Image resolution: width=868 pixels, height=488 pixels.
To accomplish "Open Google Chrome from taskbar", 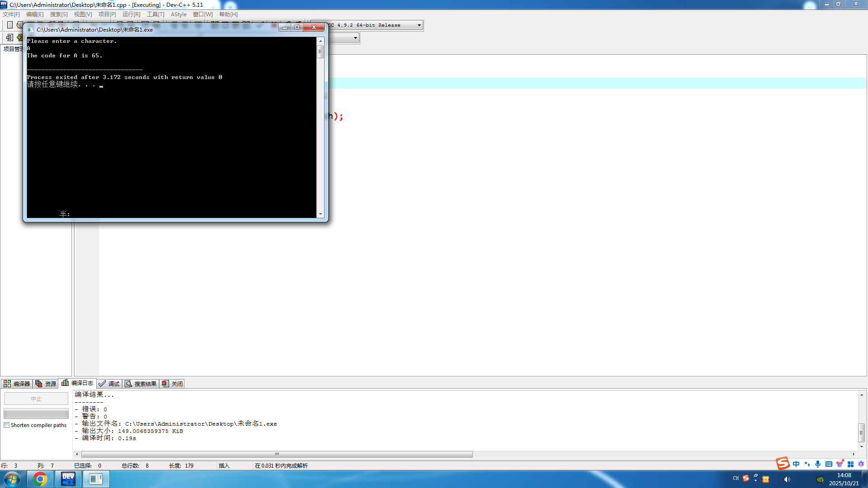I will [40, 479].
